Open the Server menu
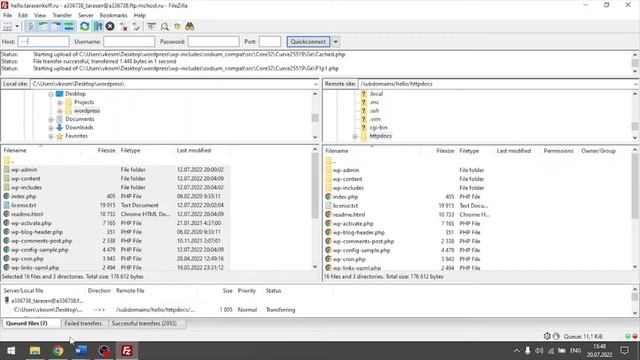The height and width of the screenshot is (360, 640). [86, 15]
